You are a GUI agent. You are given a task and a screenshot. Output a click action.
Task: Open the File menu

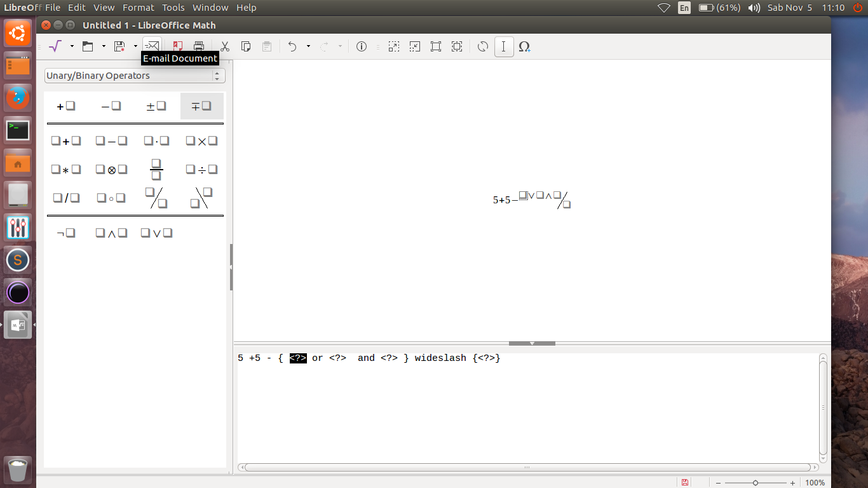tap(53, 8)
